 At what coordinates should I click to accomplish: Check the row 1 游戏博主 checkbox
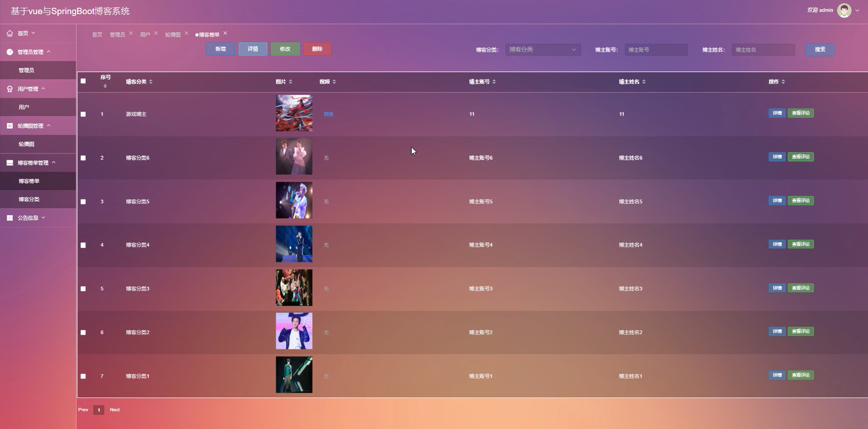point(83,114)
